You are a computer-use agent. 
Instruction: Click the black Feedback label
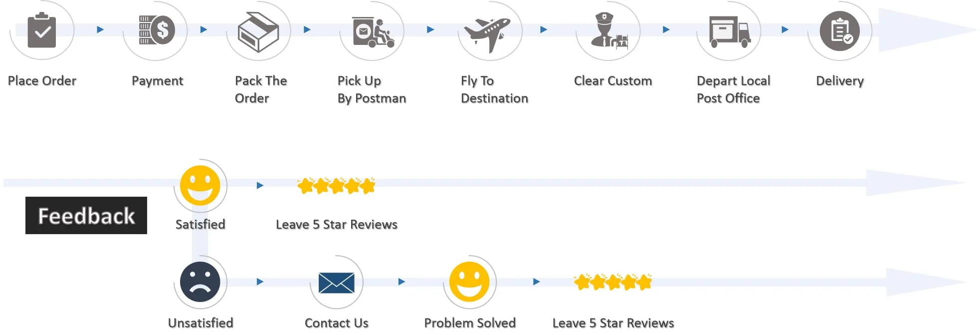(86, 215)
